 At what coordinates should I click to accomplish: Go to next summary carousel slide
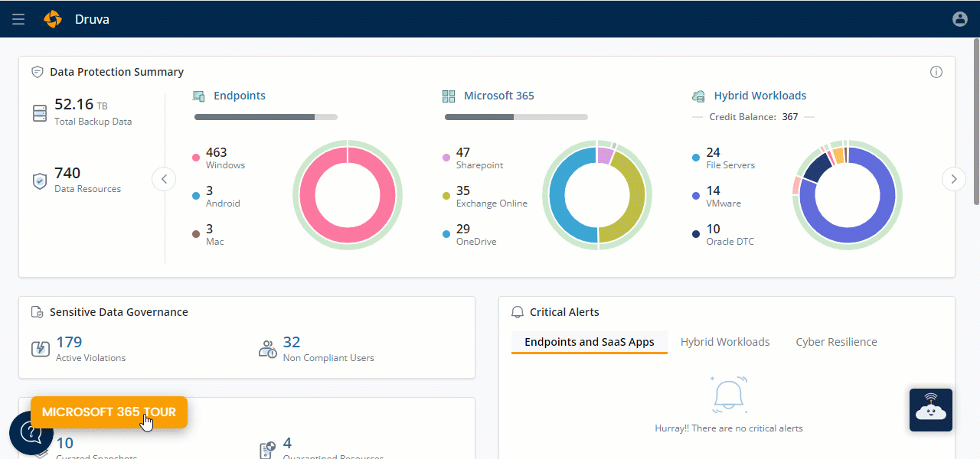point(953,179)
